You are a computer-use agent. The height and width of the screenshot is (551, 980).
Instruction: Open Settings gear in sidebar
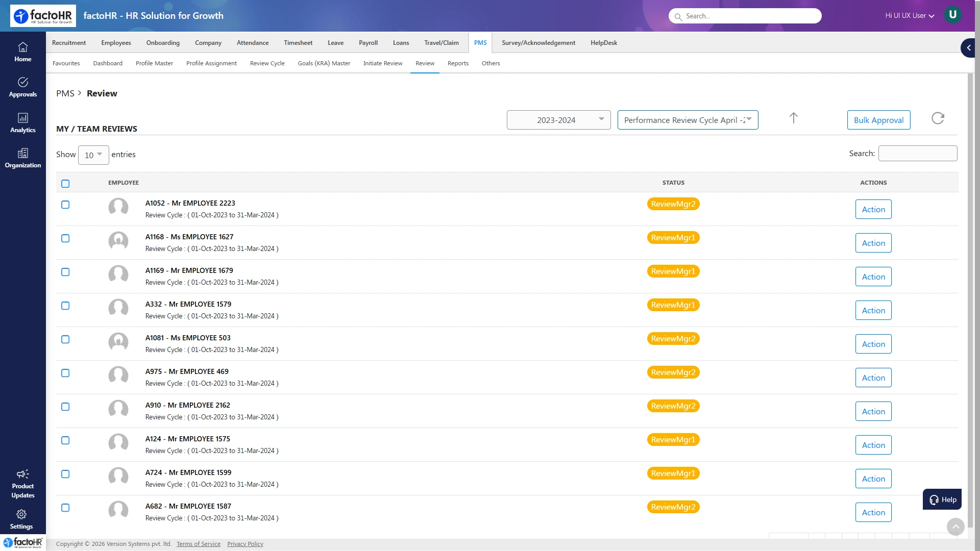click(x=21, y=514)
